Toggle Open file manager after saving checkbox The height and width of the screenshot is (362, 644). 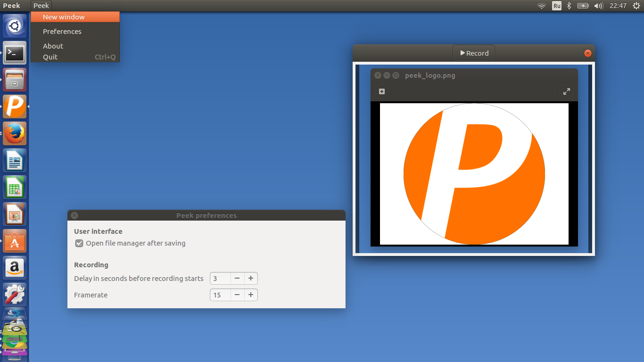point(79,243)
